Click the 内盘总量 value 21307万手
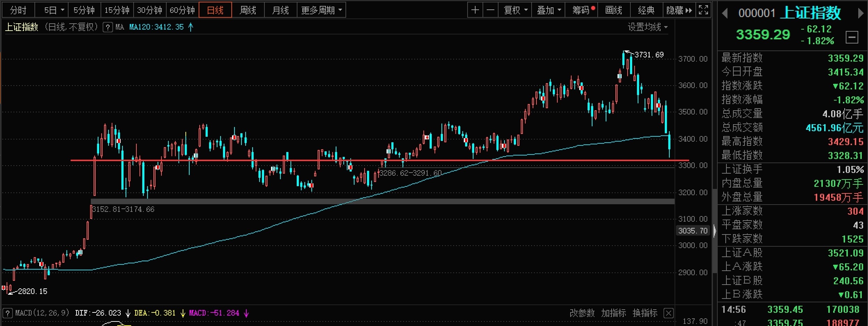The height and width of the screenshot is (326, 868). [x=838, y=183]
